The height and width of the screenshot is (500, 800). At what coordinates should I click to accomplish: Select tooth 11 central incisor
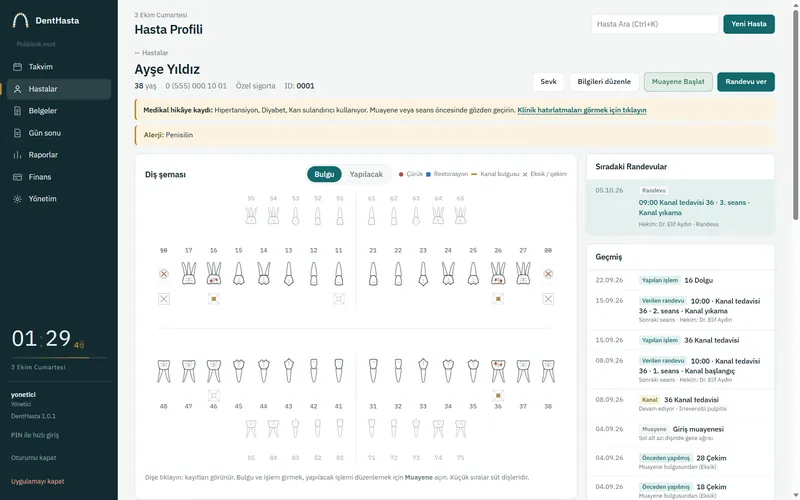point(338,273)
